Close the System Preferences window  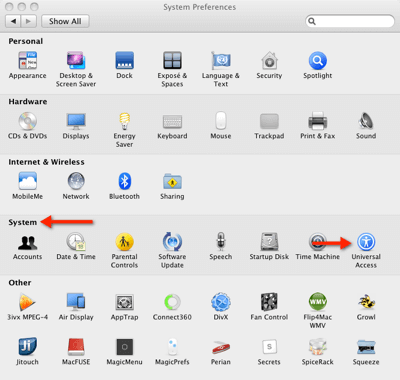[10, 7]
